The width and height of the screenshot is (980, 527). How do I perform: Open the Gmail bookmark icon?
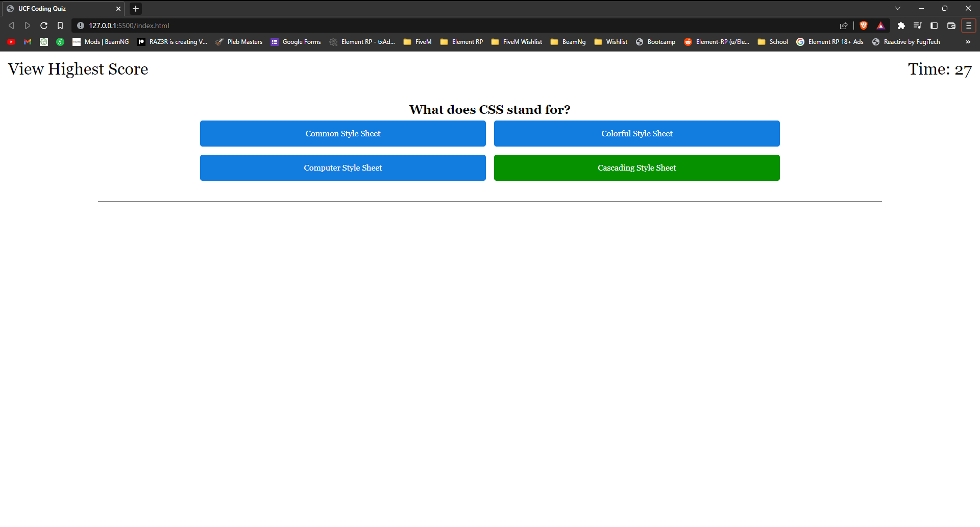pyautogui.click(x=28, y=42)
